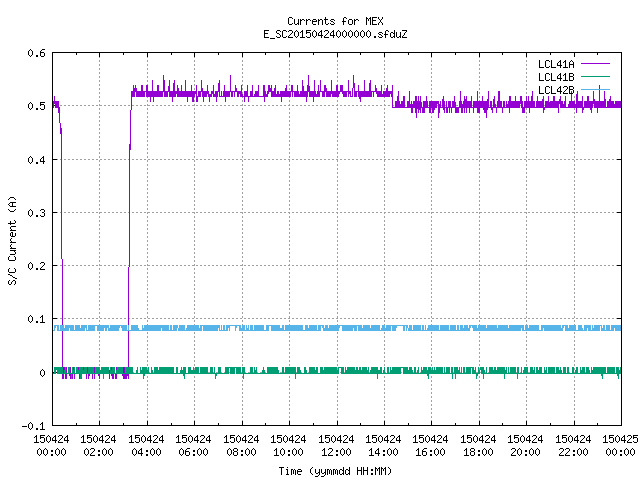Click the y-axis tick value 0.2

tap(36, 266)
